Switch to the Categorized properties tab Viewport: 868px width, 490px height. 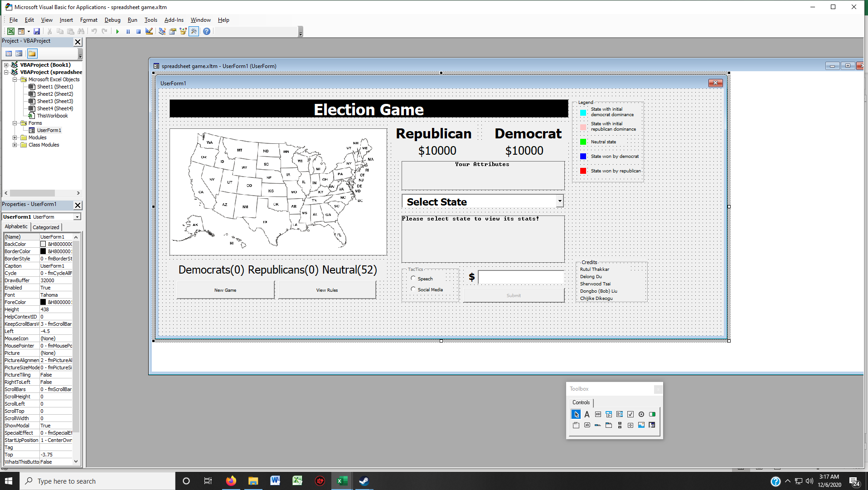46,227
